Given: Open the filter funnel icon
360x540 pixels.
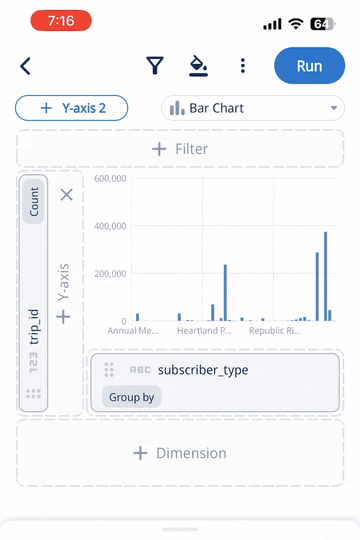Looking at the screenshot, I should [x=155, y=65].
